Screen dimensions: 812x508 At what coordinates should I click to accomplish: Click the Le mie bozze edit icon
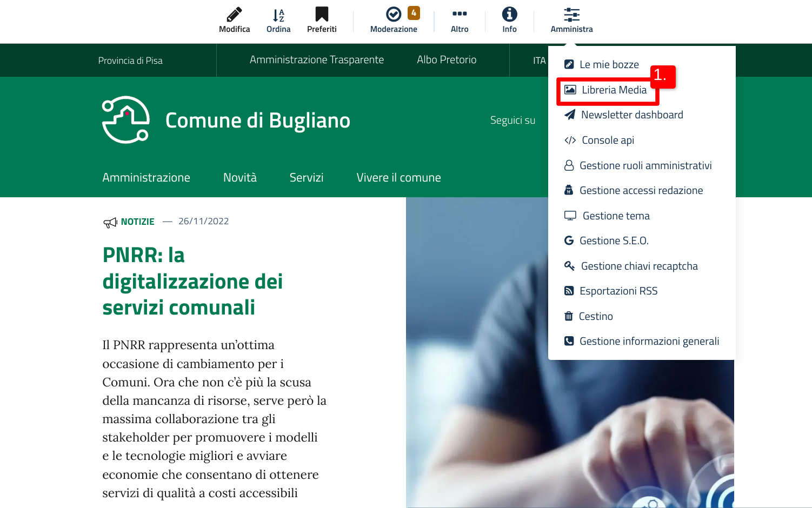pos(569,65)
